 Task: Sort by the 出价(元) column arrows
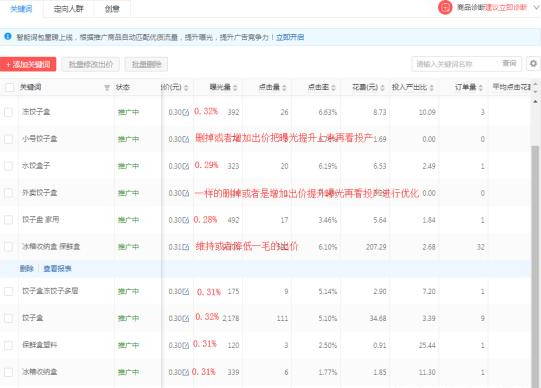(x=186, y=88)
